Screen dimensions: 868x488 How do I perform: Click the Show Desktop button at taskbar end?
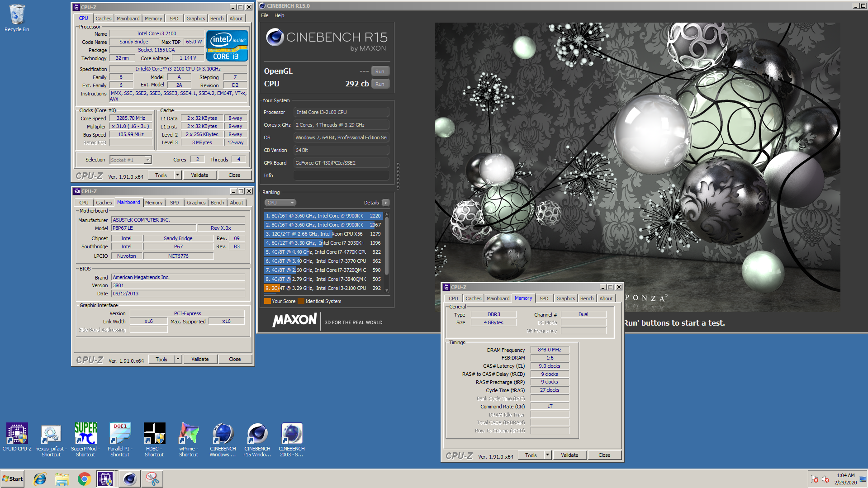point(864,479)
